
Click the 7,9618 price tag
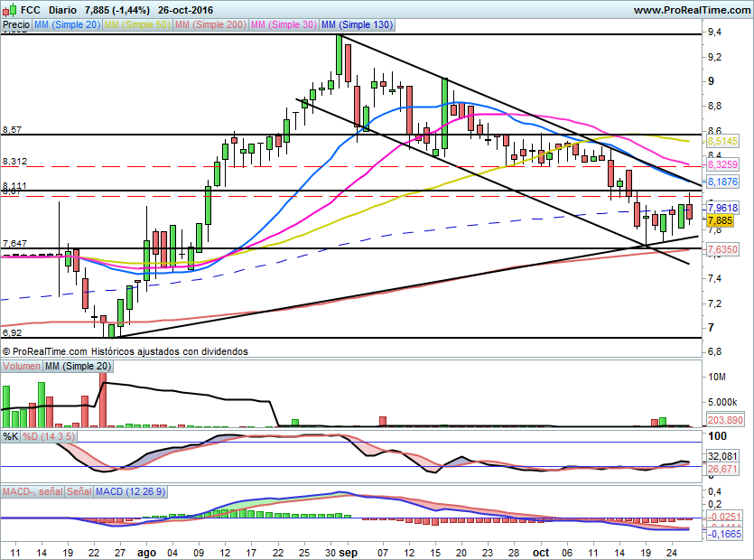722,208
